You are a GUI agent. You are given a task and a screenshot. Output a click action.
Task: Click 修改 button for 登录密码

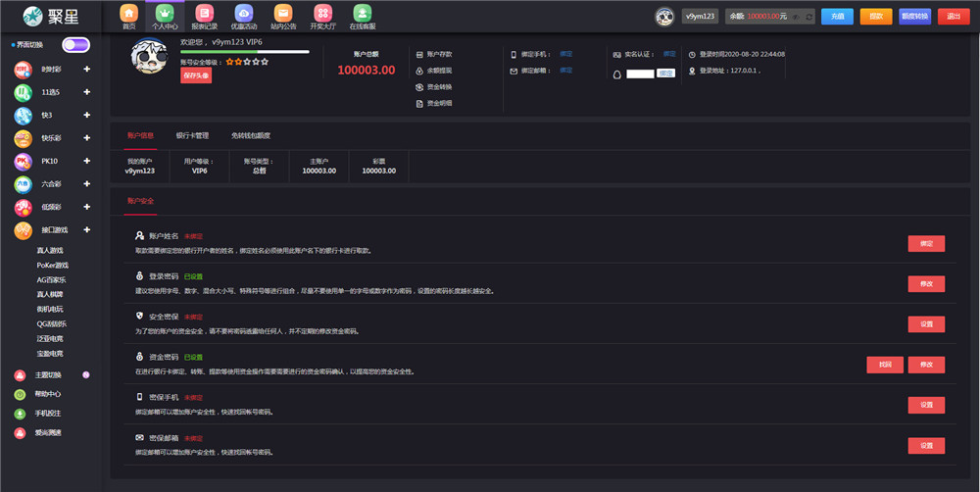pos(926,284)
